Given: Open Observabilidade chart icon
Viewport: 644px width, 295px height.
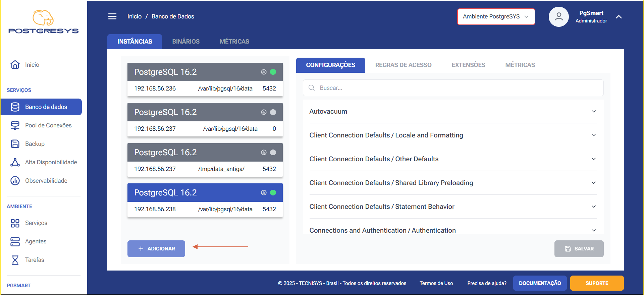Looking at the screenshot, I should [x=15, y=181].
